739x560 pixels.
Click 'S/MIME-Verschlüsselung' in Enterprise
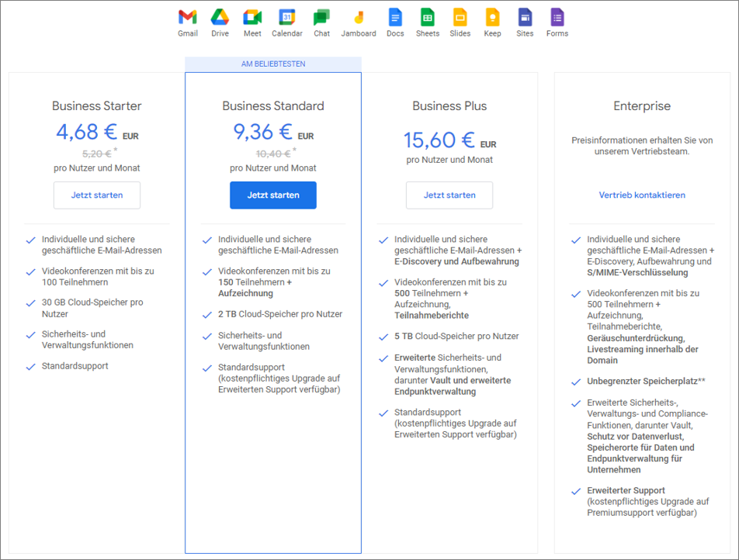(637, 273)
